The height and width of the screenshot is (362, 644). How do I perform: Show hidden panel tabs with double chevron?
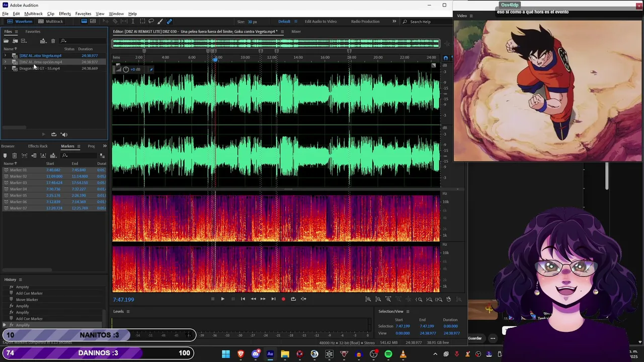click(105, 146)
